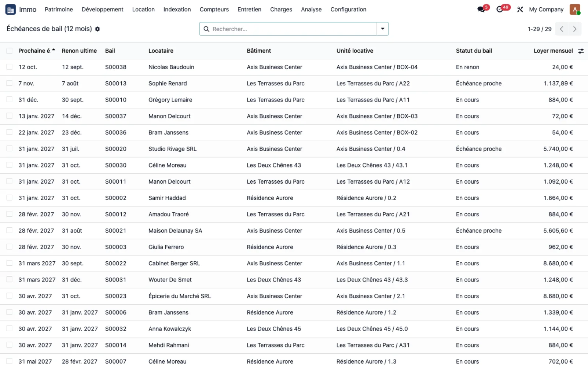Open the user avatar menu

click(575, 10)
